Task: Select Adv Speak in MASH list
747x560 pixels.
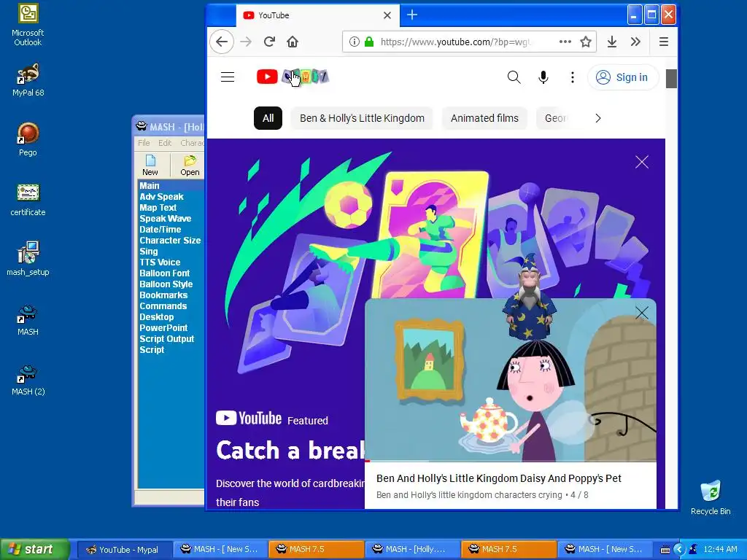Action: coord(161,197)
